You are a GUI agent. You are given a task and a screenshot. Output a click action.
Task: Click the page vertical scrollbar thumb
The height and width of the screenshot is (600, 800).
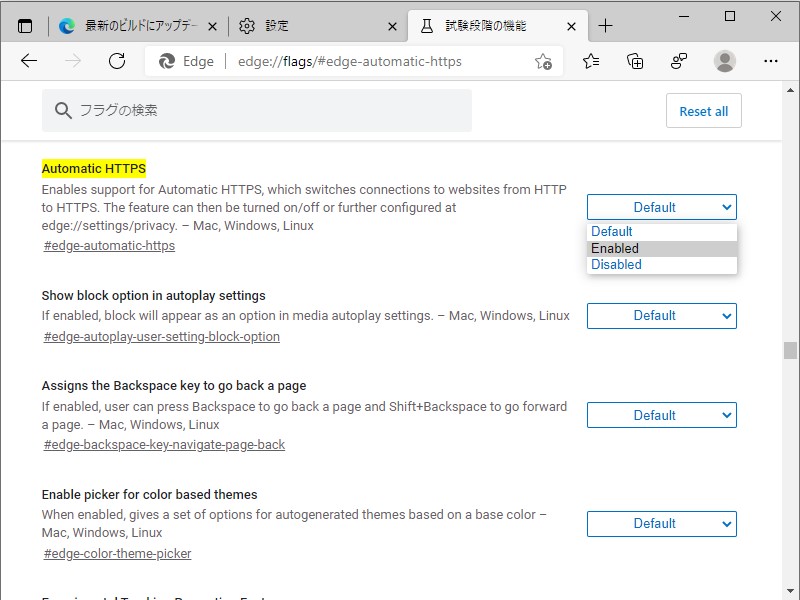tap(790, 350)
